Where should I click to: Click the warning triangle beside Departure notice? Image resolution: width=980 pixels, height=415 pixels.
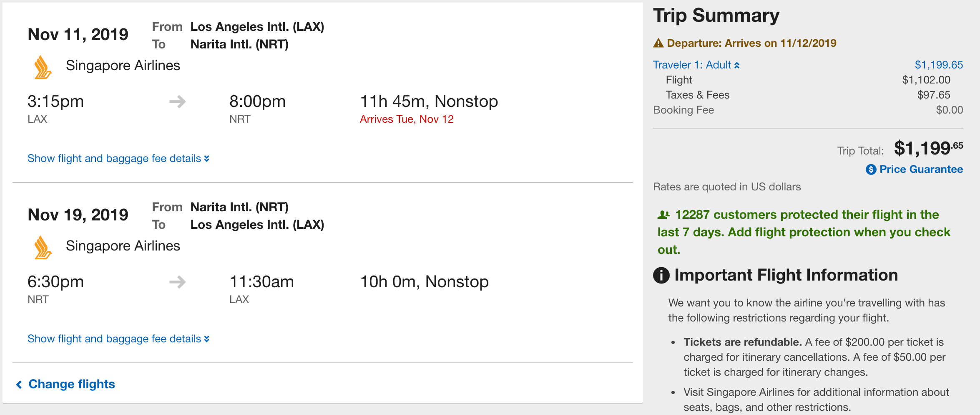point(658,43)
